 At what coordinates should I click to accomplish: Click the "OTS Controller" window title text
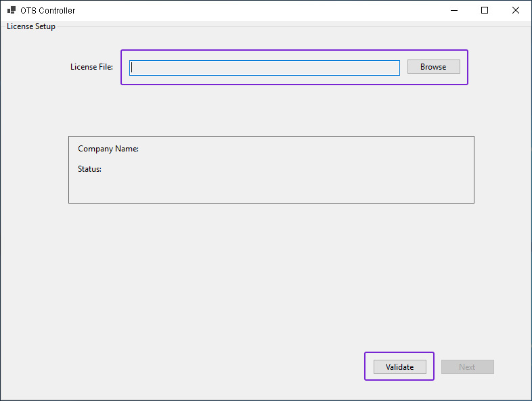click(x=48, y=11)
